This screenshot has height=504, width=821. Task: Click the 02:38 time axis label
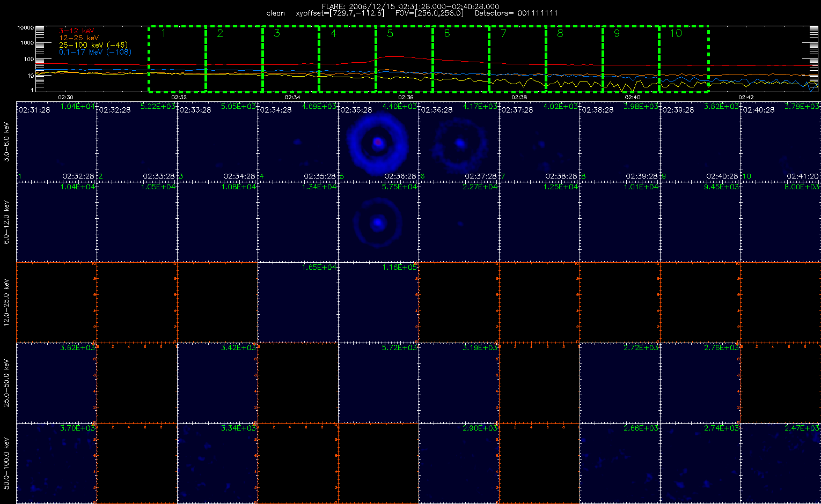(519, 97)
